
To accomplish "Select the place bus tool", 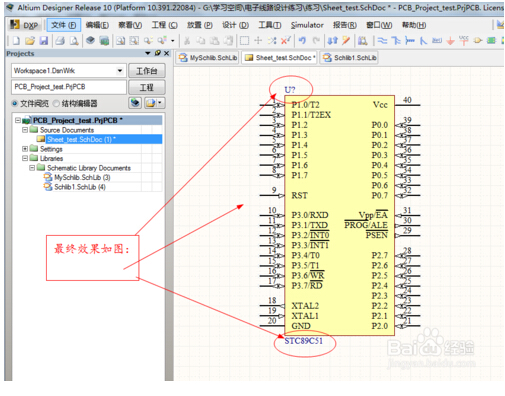I will click(396, 41).
